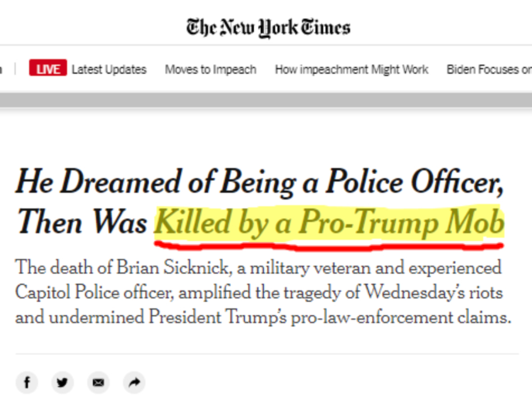The height and width of the screenshot is (409, 532).
Task: Click the text Capitol Police officer
Action: point(95,293)
